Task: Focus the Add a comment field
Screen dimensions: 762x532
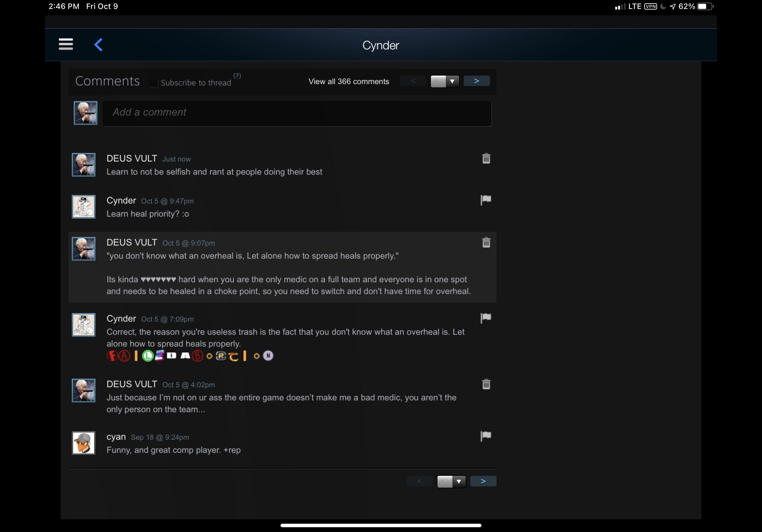Action: [x=297, y=114]
